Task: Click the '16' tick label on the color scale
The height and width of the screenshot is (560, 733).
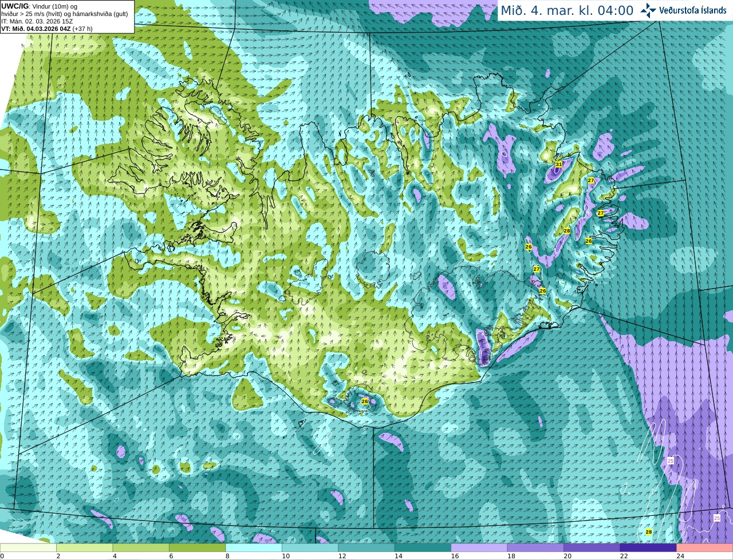Action: [x=455, y=556]
